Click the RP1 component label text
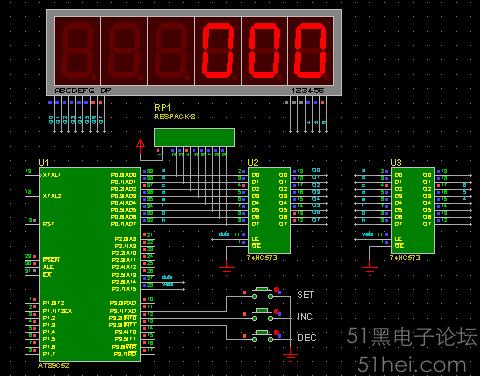The height and width of the screenshot is (376, 480). (163, 108)
